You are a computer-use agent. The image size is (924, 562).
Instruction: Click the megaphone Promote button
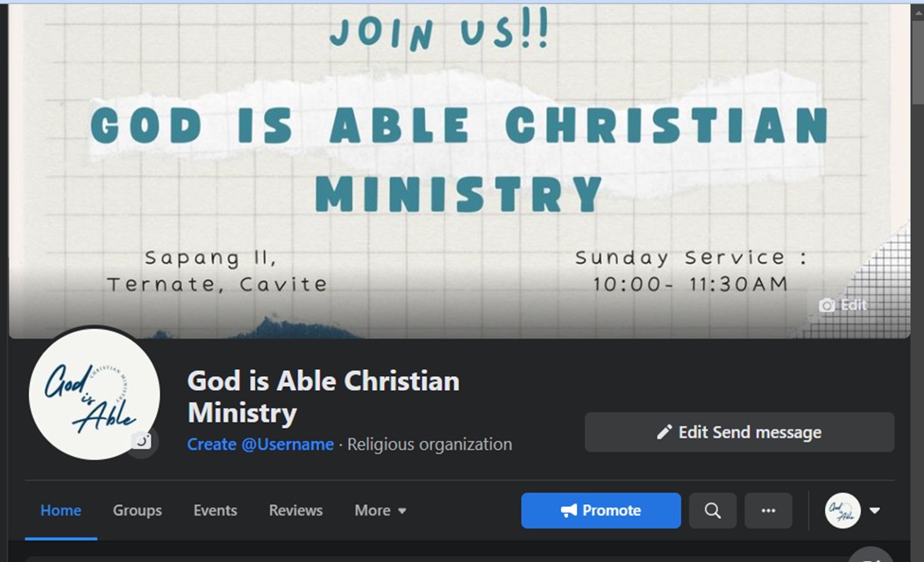coord(601,510)
